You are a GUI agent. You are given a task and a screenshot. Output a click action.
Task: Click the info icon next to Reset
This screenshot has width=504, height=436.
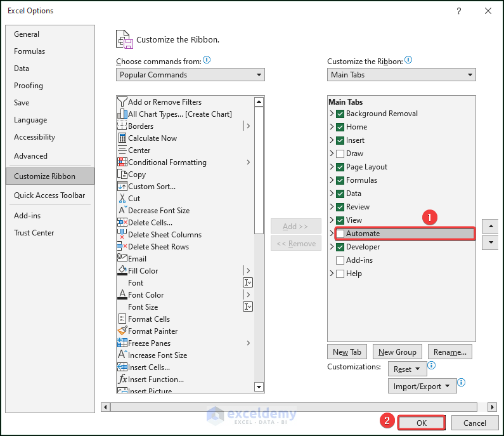[431, 366]
